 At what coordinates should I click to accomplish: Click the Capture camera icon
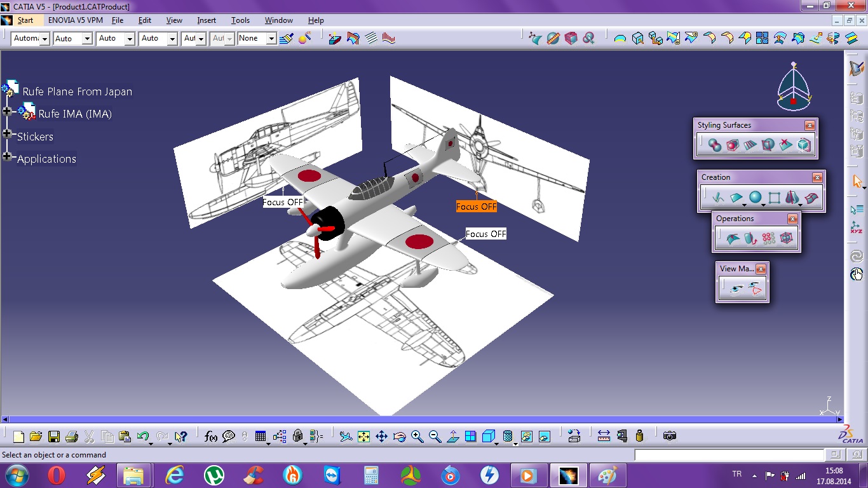[x=669, y=436]
